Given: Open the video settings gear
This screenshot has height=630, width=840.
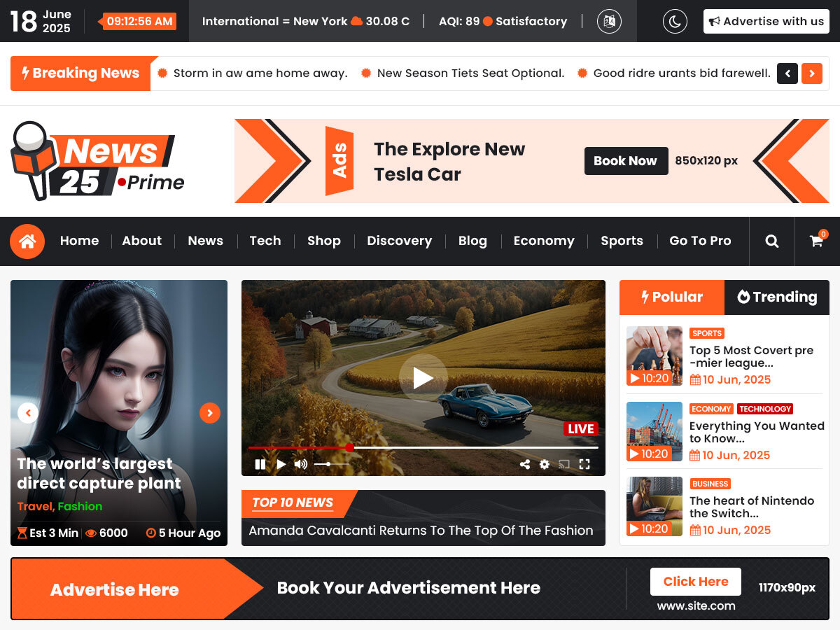Looking at the screenshot, I should 545,463.
